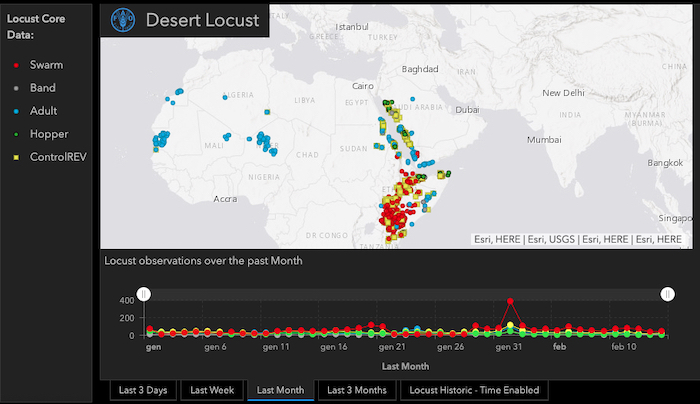Select the grey Band legend marker

click(13, 88)
